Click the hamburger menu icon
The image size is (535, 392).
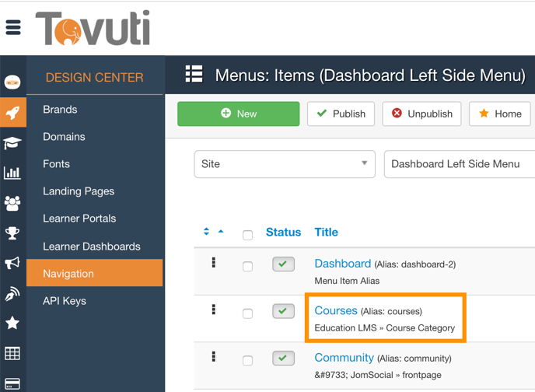coord(13,27)
